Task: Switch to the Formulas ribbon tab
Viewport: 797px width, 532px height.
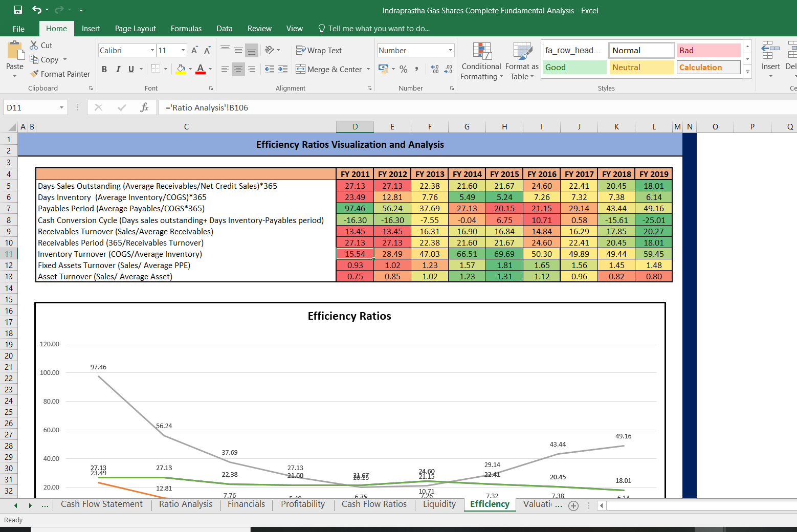Action: (186, 29)
